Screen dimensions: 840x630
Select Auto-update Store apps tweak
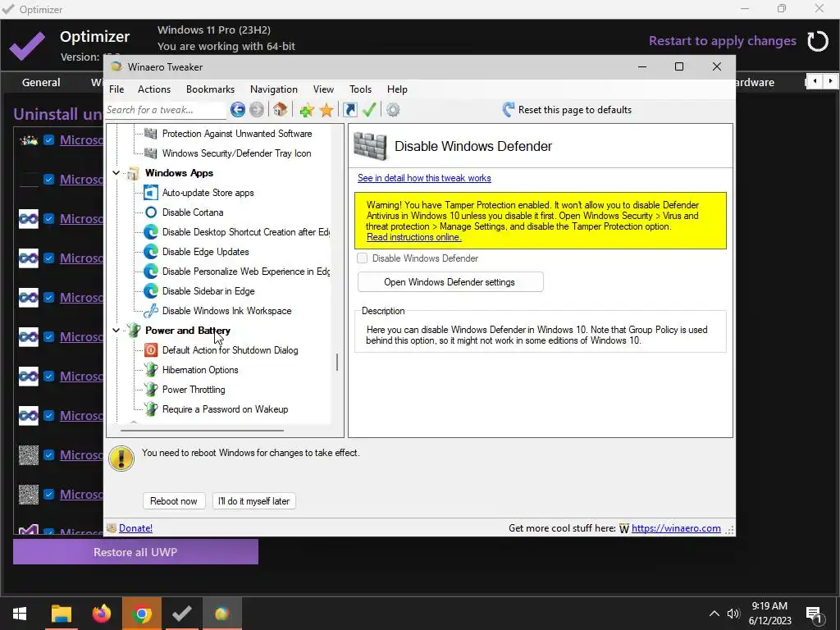[x=208, y=193]
